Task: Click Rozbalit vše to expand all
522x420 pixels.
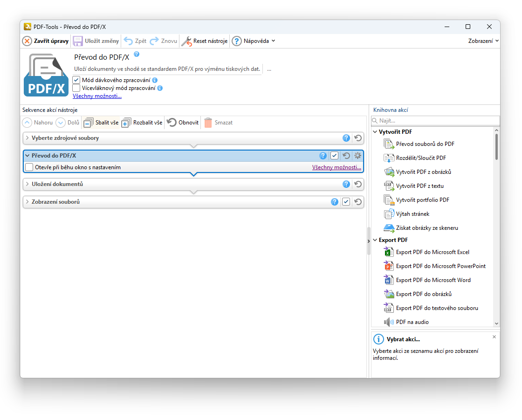Action: pyautogui.click(x=142, y=123)
